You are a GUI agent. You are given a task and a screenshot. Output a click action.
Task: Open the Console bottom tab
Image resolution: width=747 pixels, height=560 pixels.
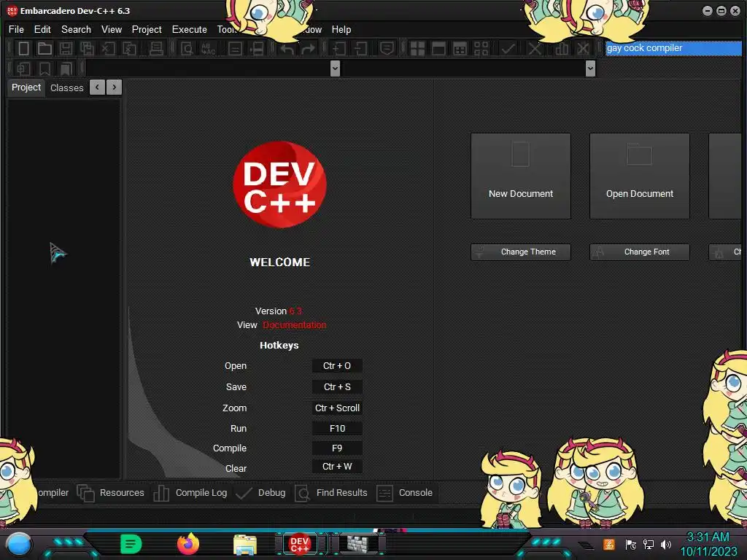[405, 493]
